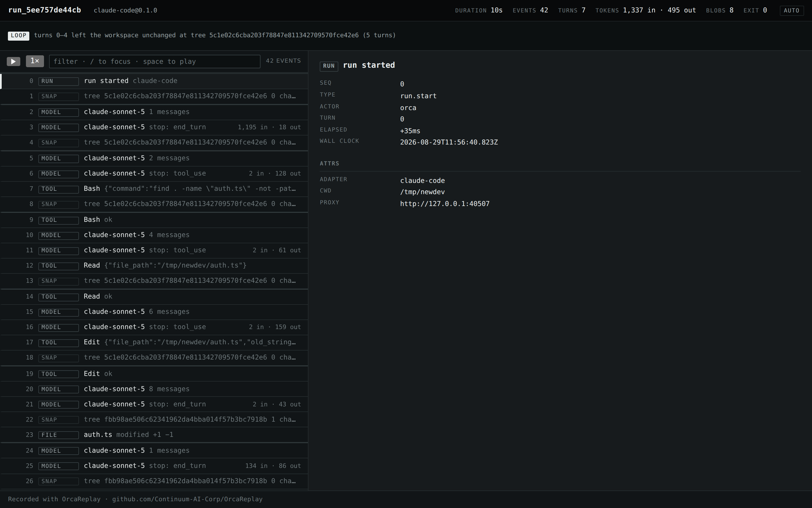This screenshot has width=812, height=508.
Task: Select event 14 Read ok
Action: [x=154, y=297]
